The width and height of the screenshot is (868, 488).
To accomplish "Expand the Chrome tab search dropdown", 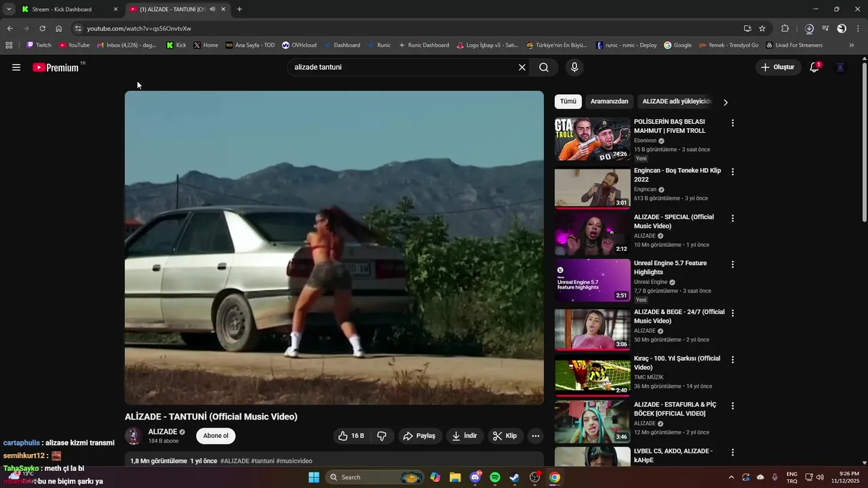I will [x=9, y=9].
